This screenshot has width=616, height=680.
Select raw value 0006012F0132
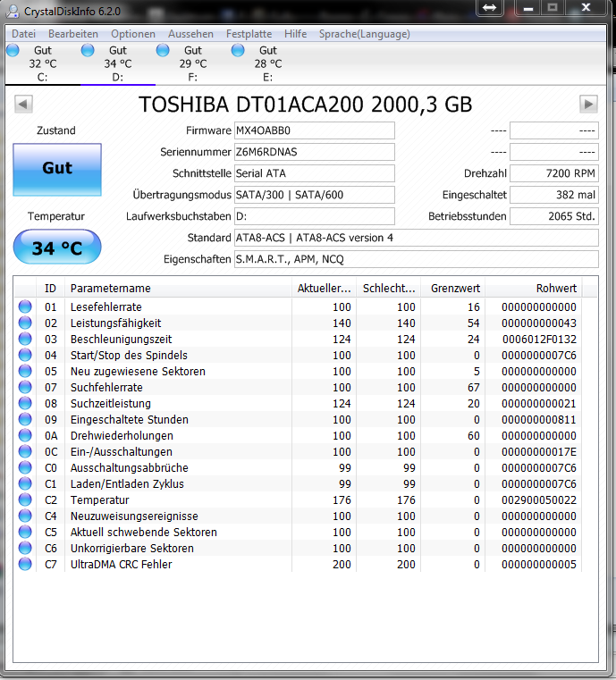coord(539,340)
